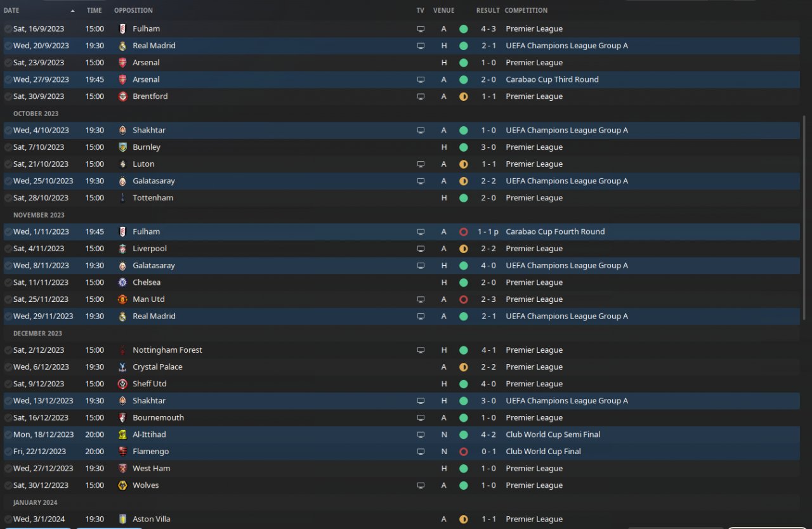Sort fixtures using the Date column arrow
The width and height of the screenshot is (812, 529).
[x=72, y=11]
